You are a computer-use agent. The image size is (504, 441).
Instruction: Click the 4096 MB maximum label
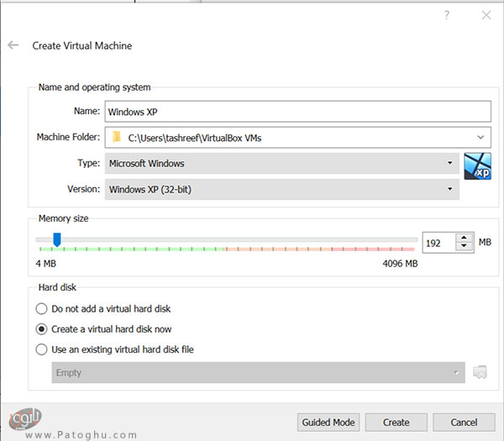pos(400,264)
